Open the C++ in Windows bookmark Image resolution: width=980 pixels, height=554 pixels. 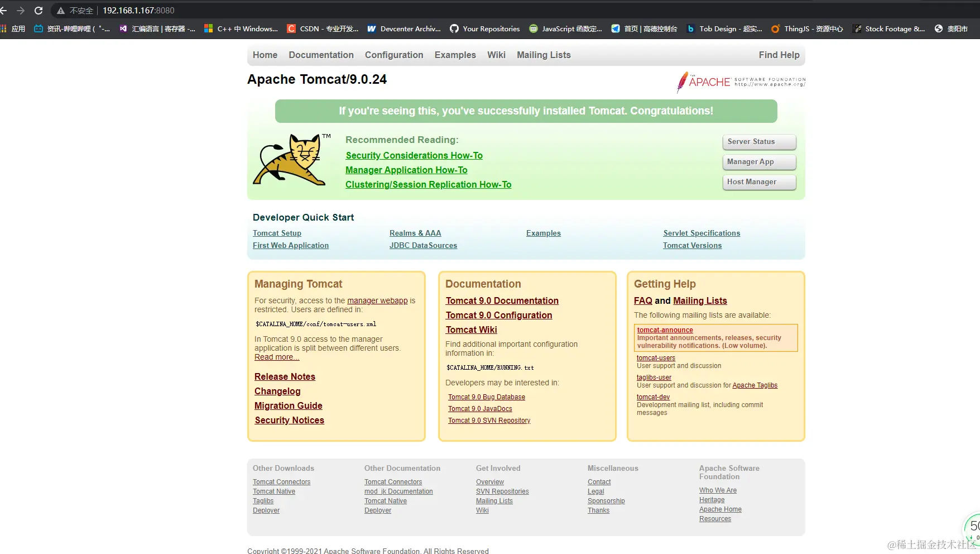pyautogui.click(x=241, y=28)
